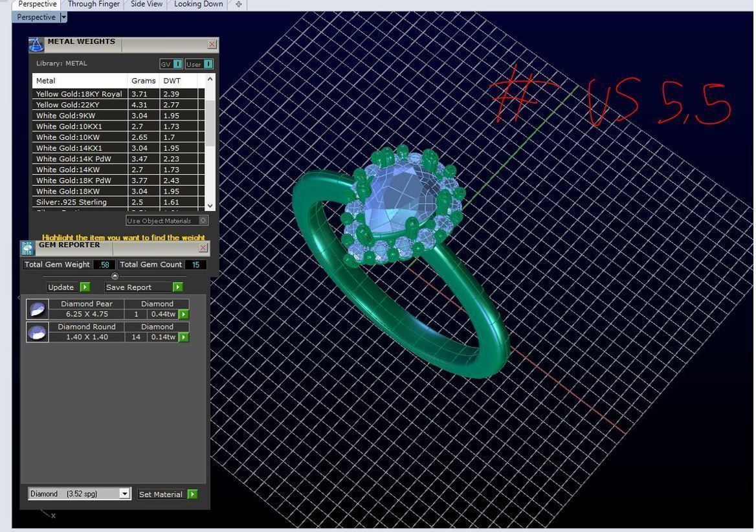Switch to the Side View tab

tap(146, 5)
